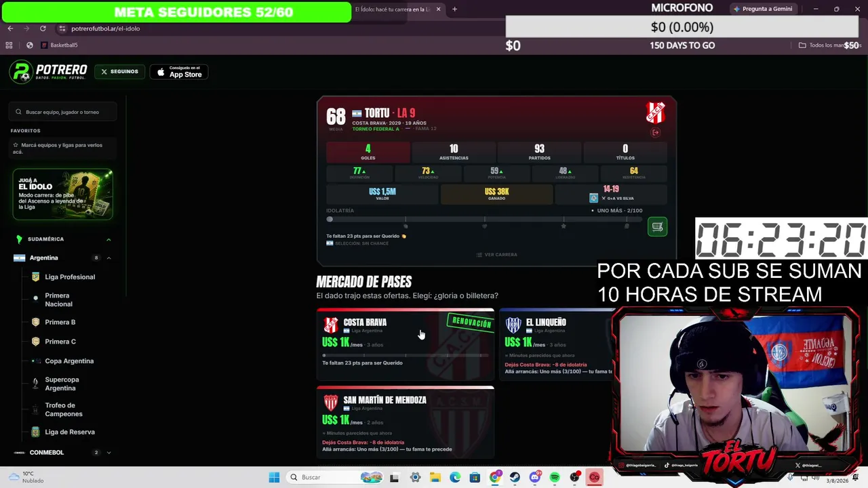Image resolution: width=868 pixels, height=488 pixels.
Task: Click the Renovación badge on Costa Brava offer
Action: coord(471,322)
